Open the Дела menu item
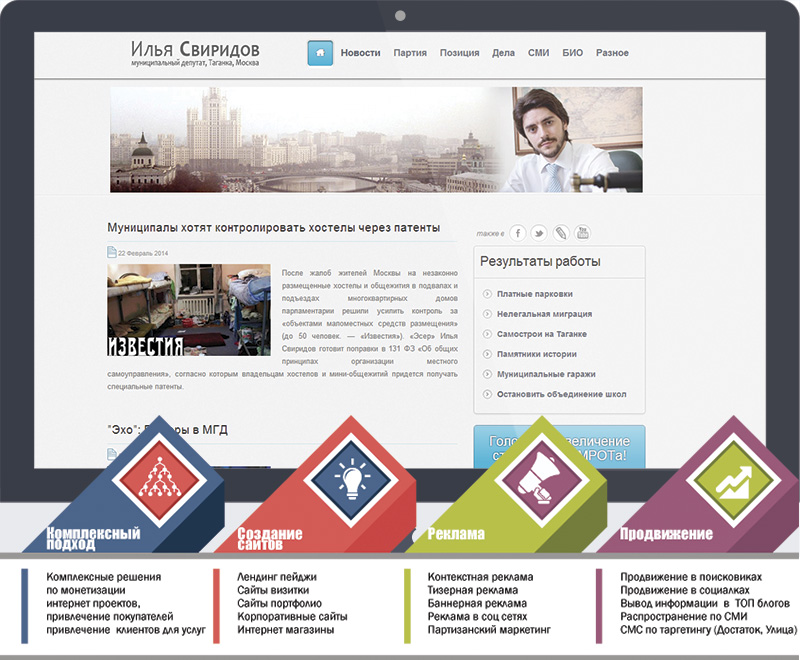 (x=504, y=53)
